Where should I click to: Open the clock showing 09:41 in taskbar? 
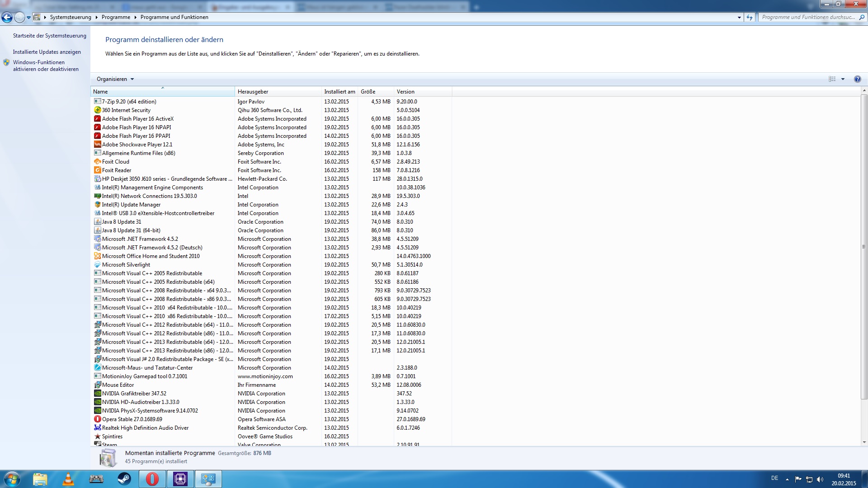(844, 479)
